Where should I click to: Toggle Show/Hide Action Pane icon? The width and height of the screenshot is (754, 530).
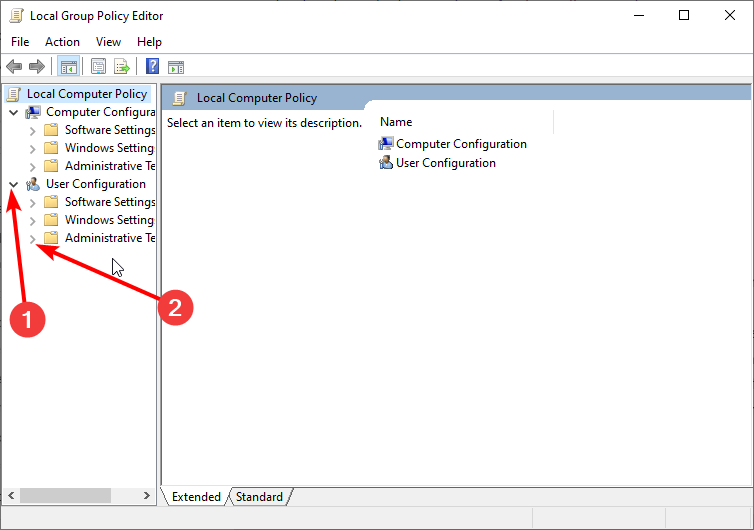(176, 67)
